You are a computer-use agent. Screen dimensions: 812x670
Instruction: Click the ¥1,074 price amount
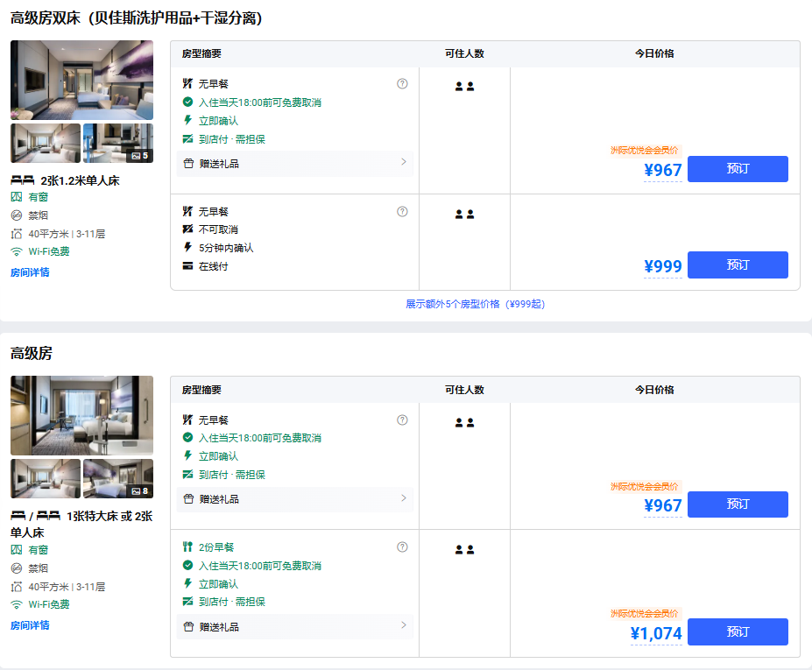[655, 633]
